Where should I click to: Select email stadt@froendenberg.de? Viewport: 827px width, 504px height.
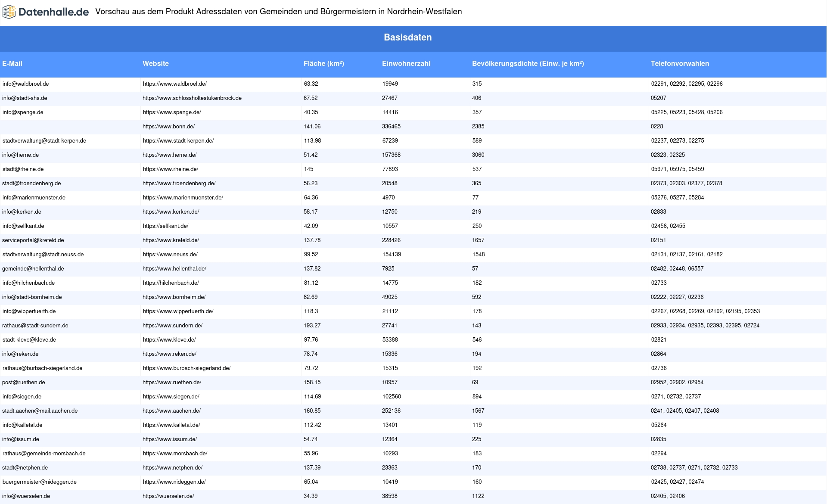[31, 184]
